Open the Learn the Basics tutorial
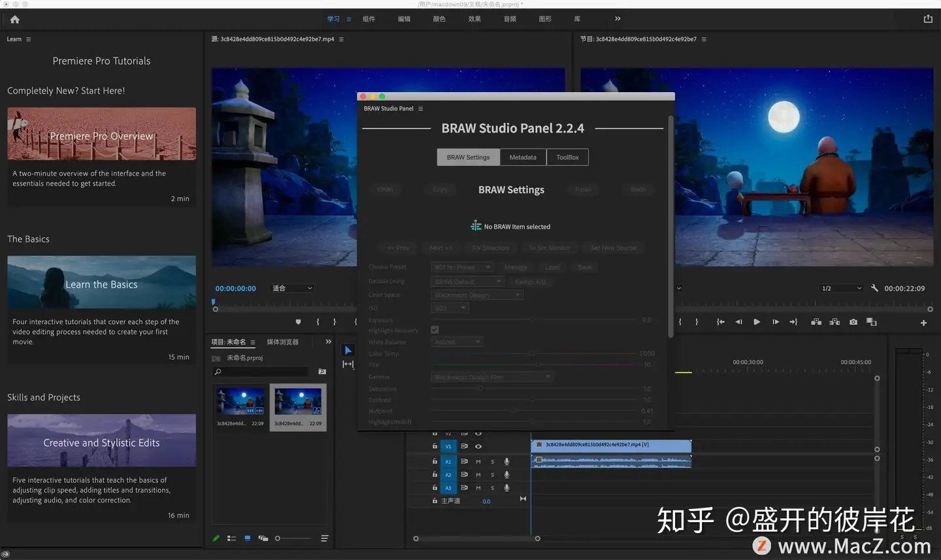Image resolution: width=941 pixels, height=560 pixels. 101,282
